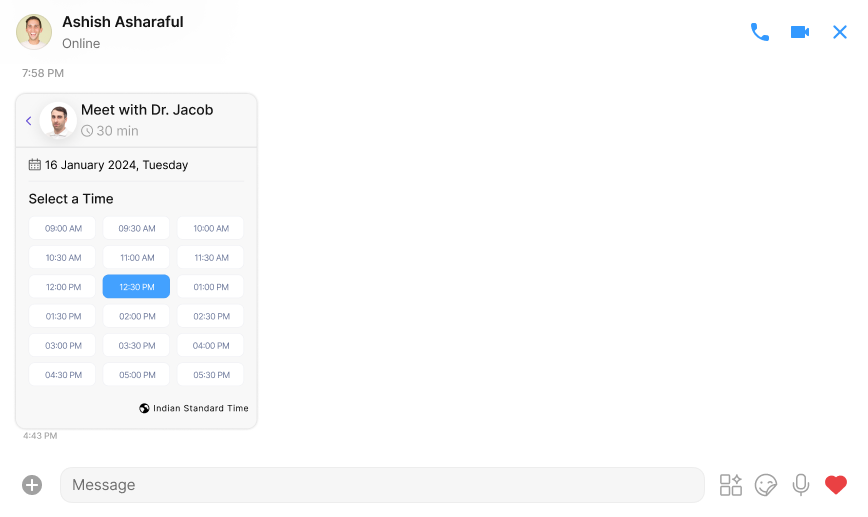Click the globe icon near timezone

144,408
